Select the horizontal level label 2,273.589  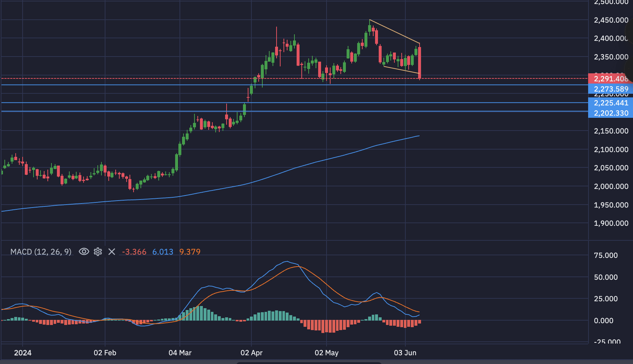coord(610,89)
